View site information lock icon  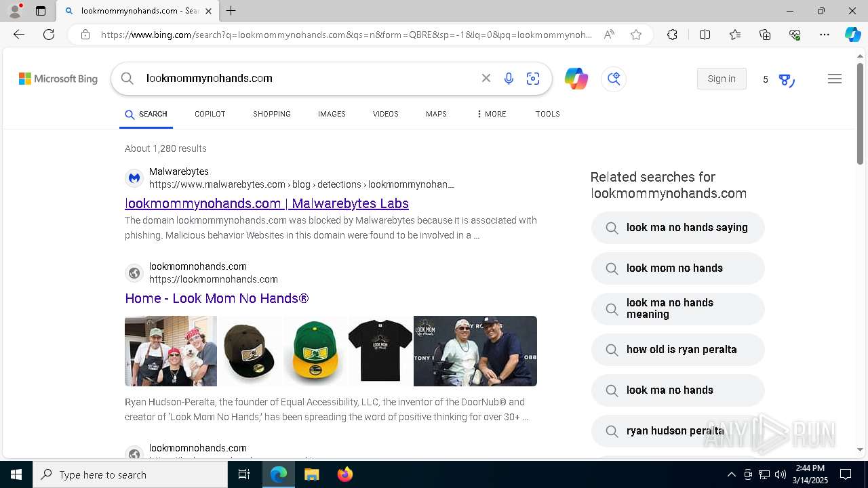click(x=85, y=35)
